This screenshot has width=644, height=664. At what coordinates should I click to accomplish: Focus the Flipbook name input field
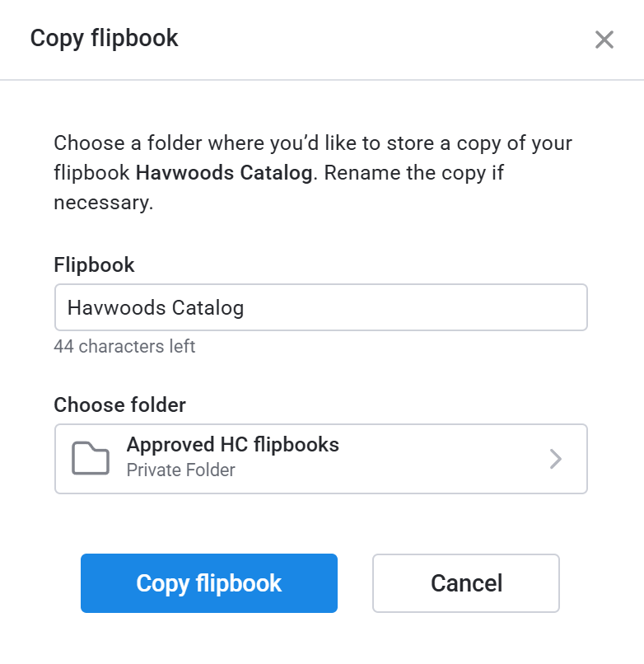[320, 307]
